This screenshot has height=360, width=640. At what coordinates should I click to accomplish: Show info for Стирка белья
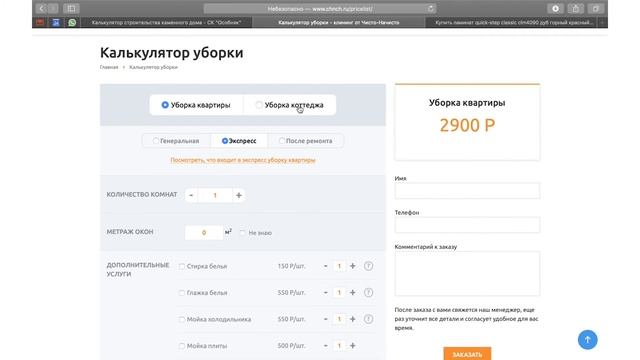coord(369,266)
